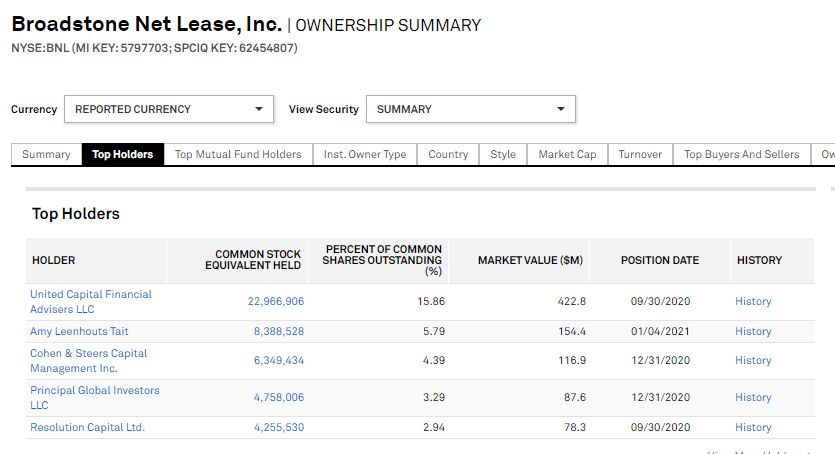Open Principal Global Investors LLC link
835x454 pixels.
(x=95, y=398)
